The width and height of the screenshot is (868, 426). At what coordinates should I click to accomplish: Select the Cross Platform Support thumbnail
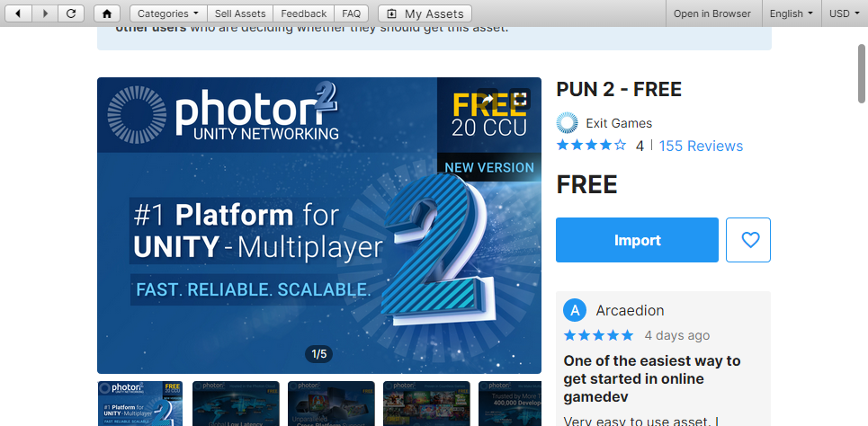[x=331, y=404]
